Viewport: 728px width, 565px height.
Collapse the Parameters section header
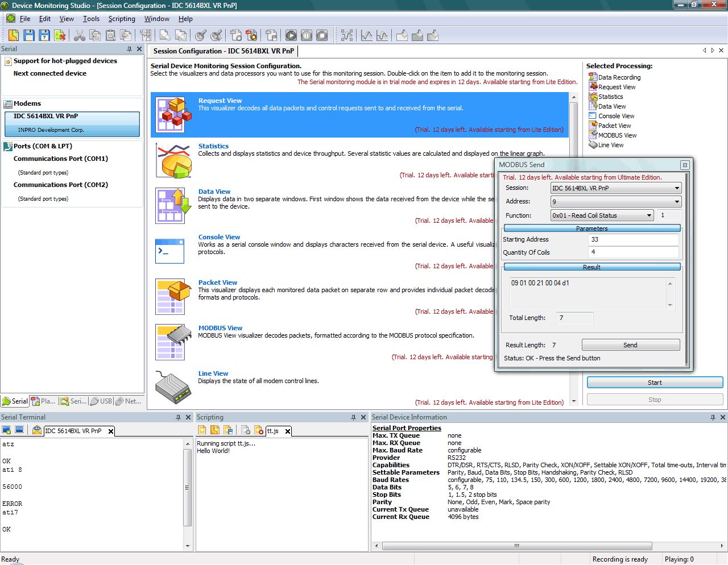click(x=592, y=229)
